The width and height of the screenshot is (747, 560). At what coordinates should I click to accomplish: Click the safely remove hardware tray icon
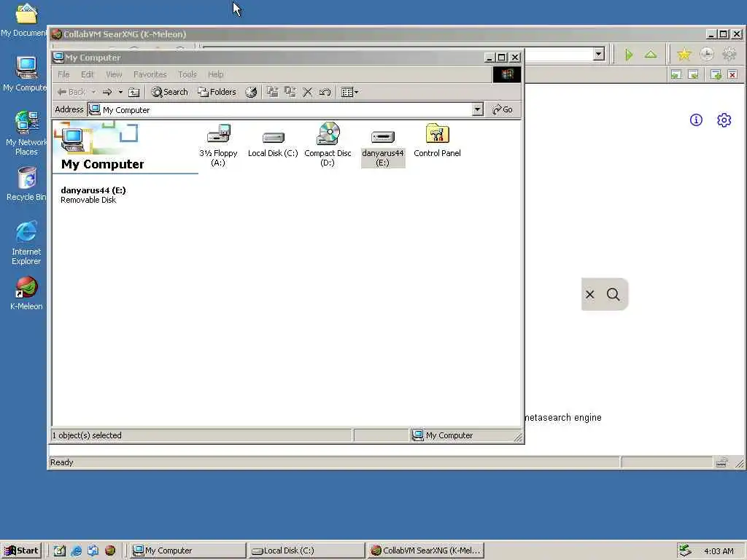point(685,551)
